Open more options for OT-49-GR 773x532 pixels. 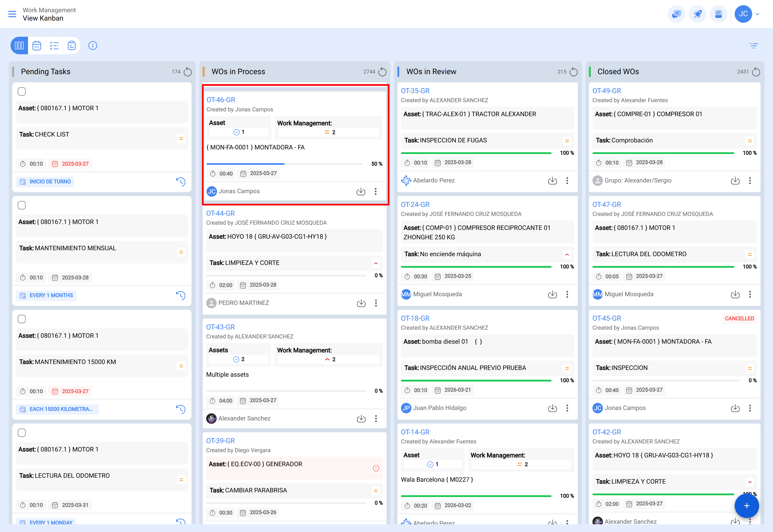(x=750, y=181)
